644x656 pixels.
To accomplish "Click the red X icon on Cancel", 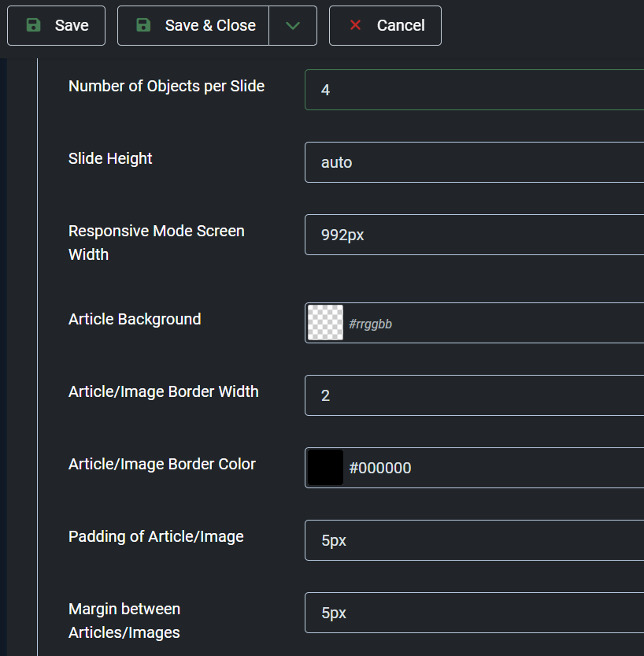I will tap(355, 25).
